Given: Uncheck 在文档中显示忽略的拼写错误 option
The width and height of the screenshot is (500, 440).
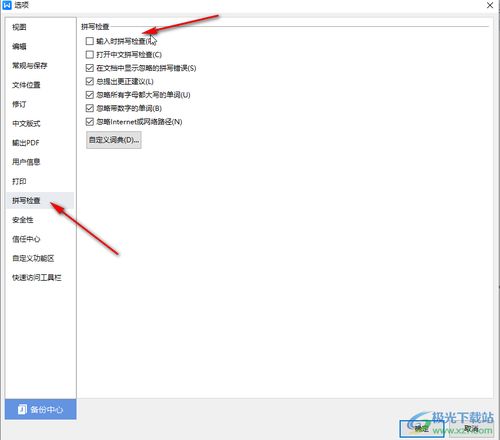Looking at the screenshot, I should [x=90, y=68].
